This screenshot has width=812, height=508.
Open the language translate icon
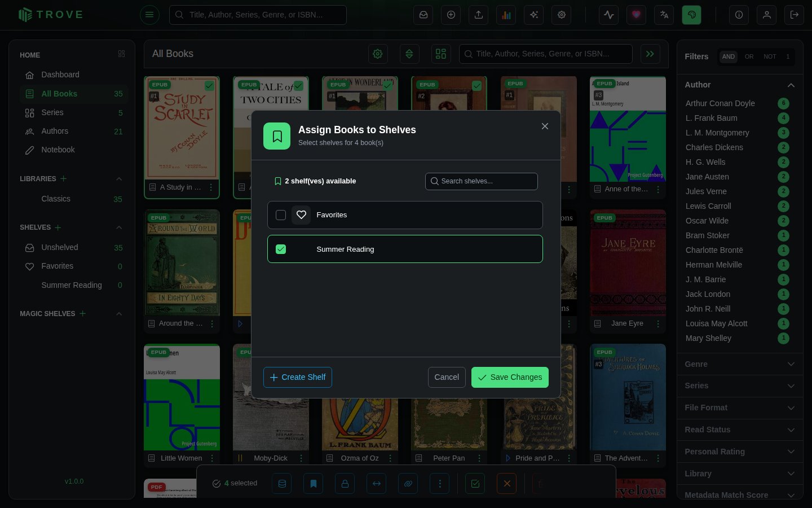(664, 15)
